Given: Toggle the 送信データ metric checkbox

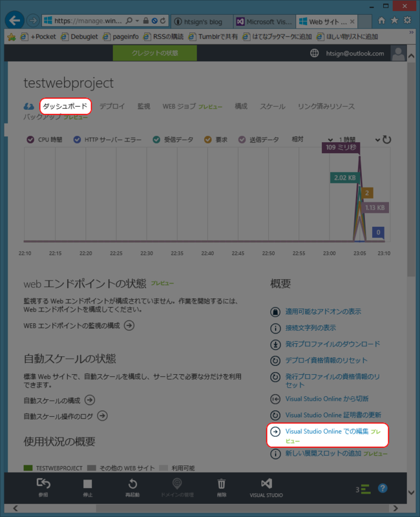Looking at the screenshot, I should pos(242,140).
